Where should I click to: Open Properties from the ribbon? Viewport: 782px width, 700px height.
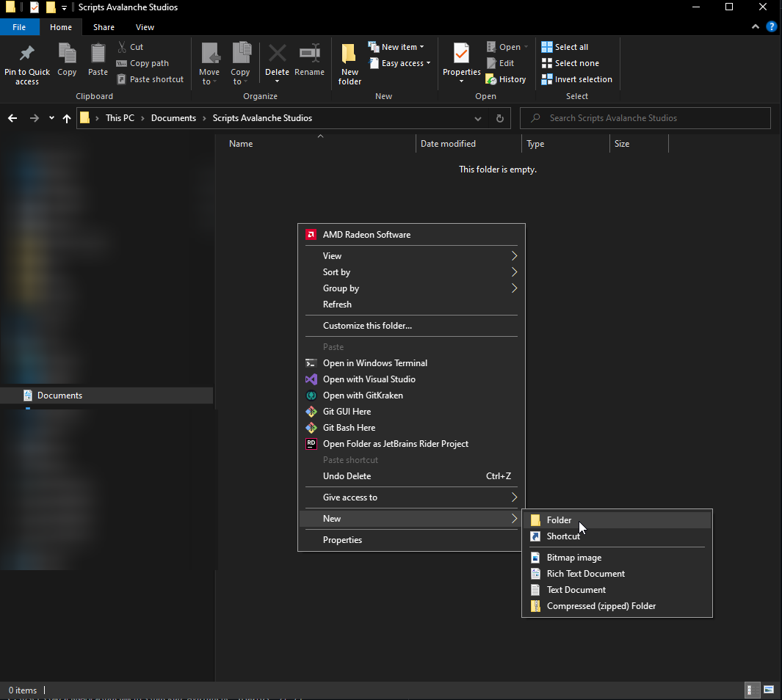[x=461, y=56]
